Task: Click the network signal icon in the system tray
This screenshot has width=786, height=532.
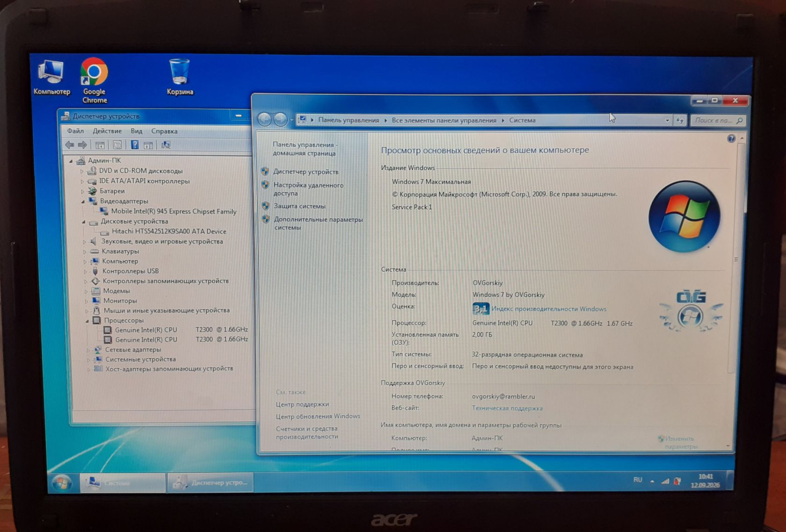Action: coord(665,481)
